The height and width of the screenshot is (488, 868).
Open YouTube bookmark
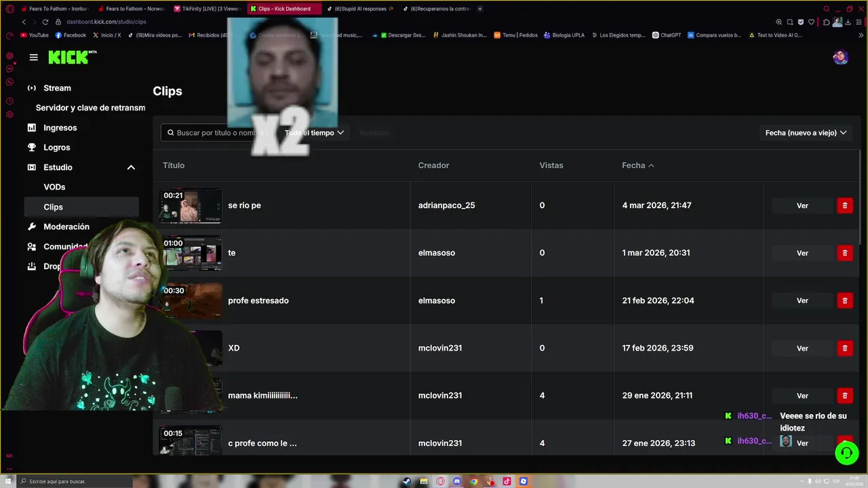(x=35, y=35)
